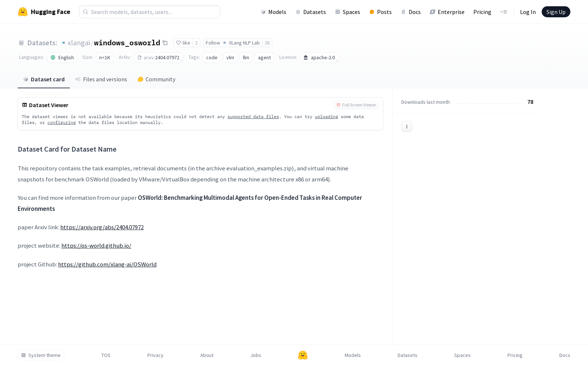Screen dimensions: 588x368
Task: Open the supported data files link
Action: tap(253, 117)
